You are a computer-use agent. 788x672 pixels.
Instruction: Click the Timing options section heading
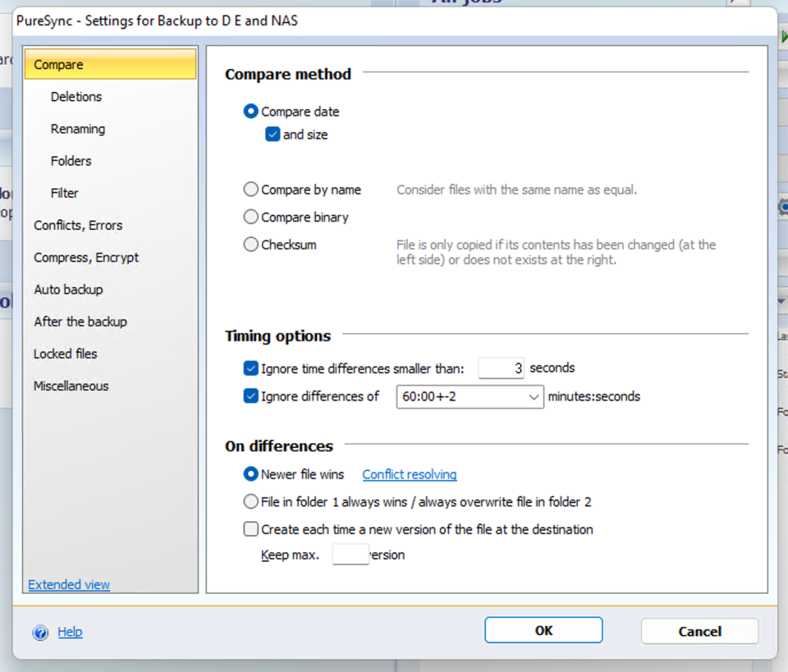[278, 336]
